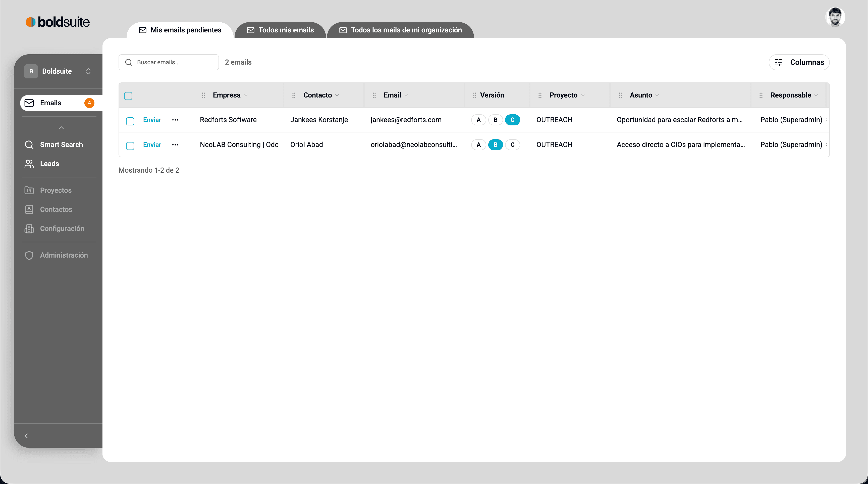Click the Oriol Abad contact cell
Viewport: 868px width, 484px height.
[x=307, y=145]
